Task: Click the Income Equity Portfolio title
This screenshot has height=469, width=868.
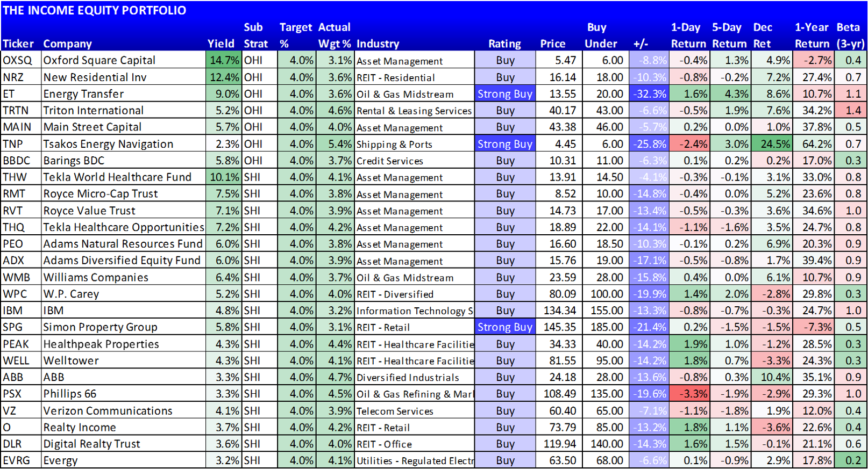Action: (94, 10)
